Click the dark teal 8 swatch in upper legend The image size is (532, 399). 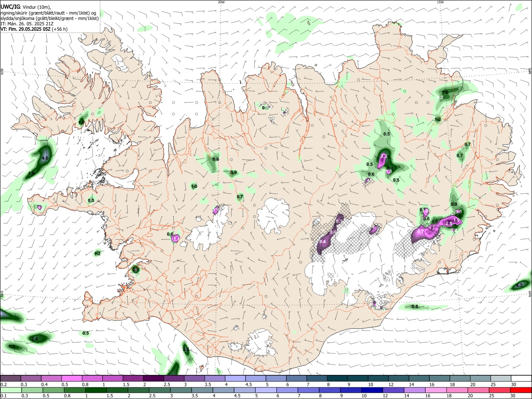pyautogui.click(x=337, y=378)
